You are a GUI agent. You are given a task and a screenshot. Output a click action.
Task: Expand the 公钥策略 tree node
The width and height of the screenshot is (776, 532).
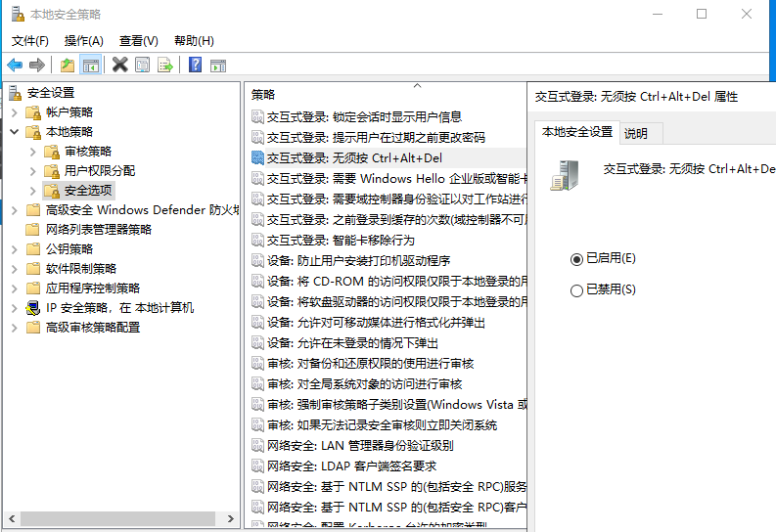pyautogui.click(x=14, y=248)
